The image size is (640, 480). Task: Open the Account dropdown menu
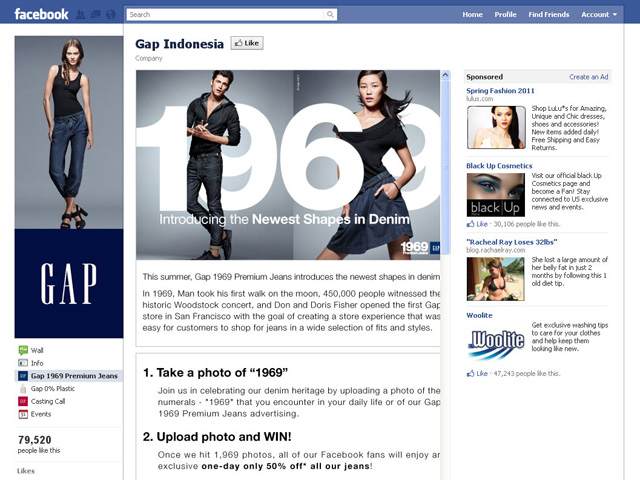point(599,15)
